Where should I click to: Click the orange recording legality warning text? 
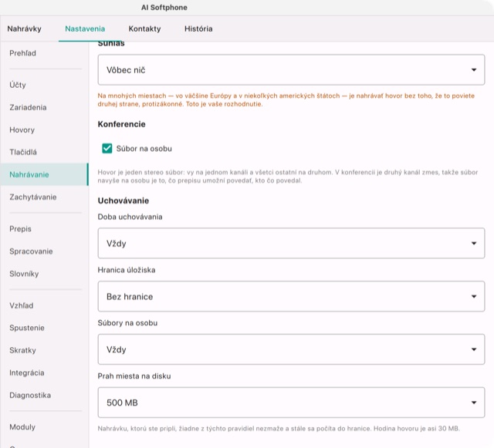[286, 99]
